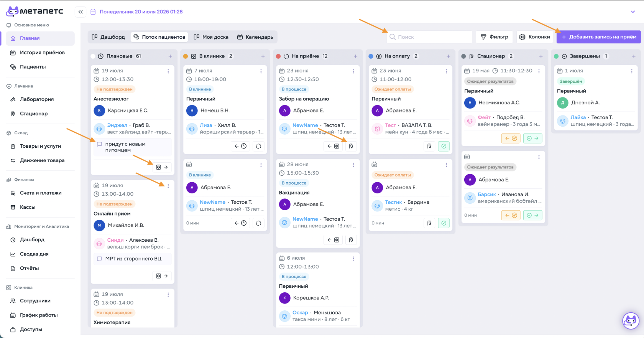Expand the chevron at the header's far end
Image resolution: width=644 pixels, height=338 pixels.
point(633,12)
